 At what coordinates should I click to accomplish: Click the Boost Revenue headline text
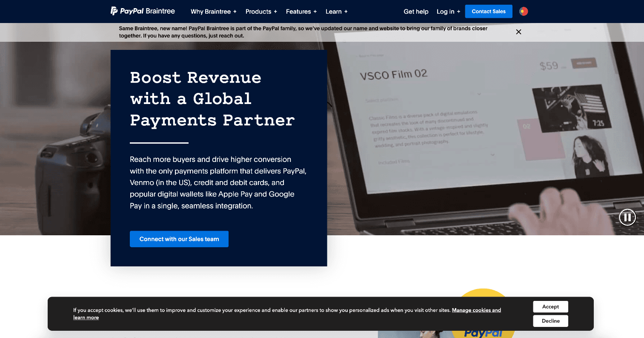(212, 99)
